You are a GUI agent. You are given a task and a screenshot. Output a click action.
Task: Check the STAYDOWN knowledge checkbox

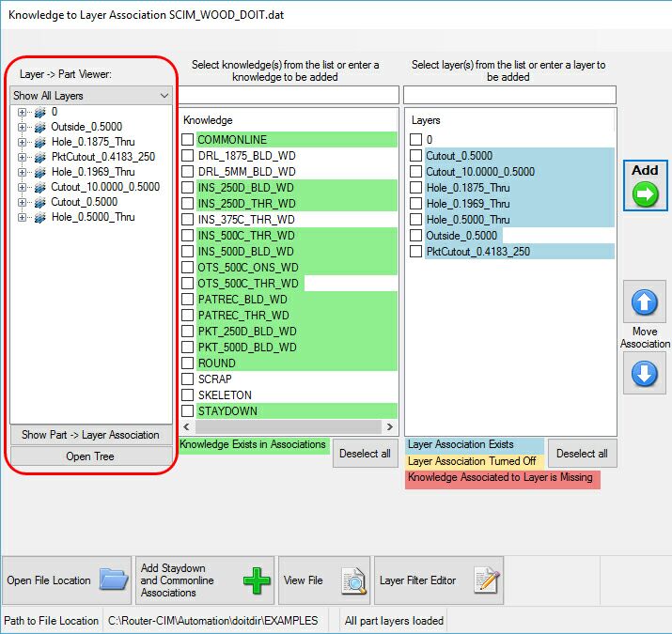pyautogui.click(x=187, y=410)
